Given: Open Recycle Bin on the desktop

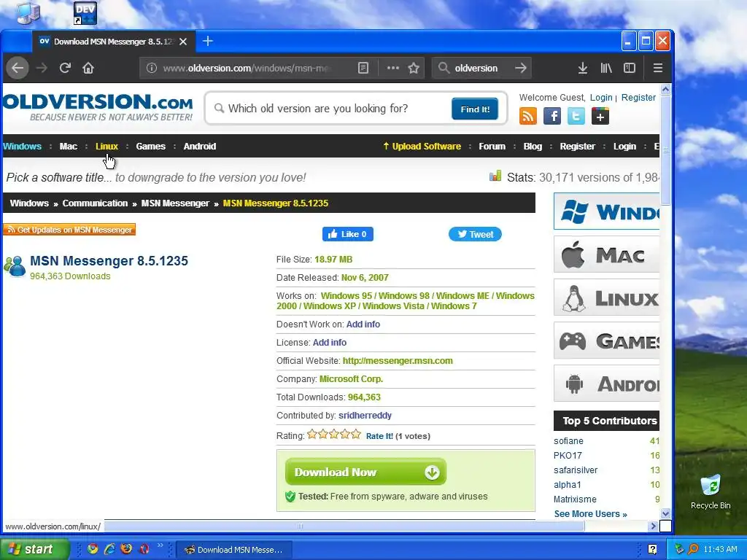Looking at the screenshot, I should (x=711, y=492).
